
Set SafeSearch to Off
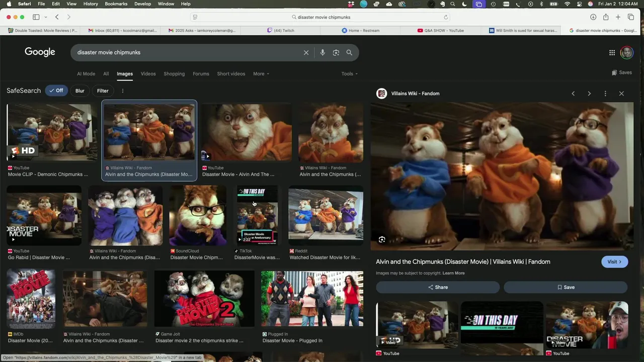tap(56, 91)
